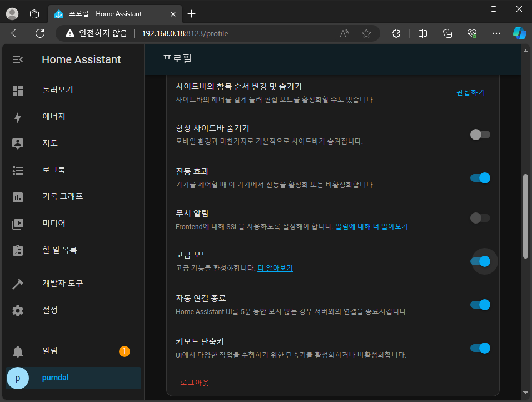Click the 키보드 단축키 setting label
This screenshot has width=532, height=402.
(x=200, y=342)
